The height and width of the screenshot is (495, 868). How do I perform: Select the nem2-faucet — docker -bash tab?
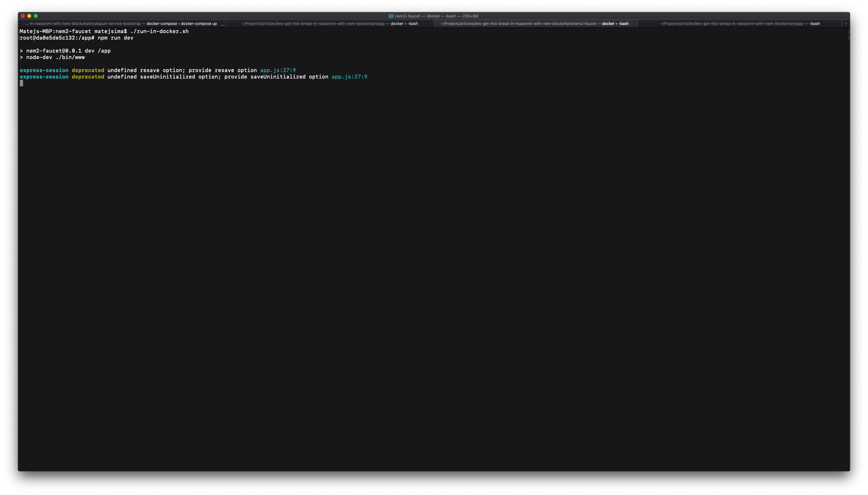534,23
